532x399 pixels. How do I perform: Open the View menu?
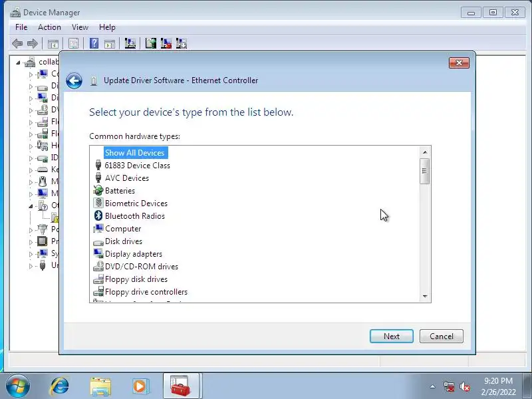coord(80,27)
